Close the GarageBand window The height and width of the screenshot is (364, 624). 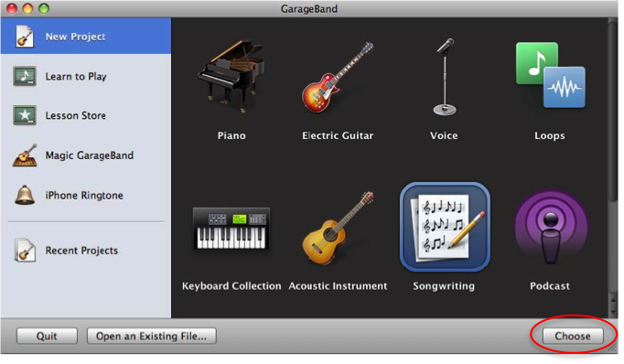tap(12, 8)
